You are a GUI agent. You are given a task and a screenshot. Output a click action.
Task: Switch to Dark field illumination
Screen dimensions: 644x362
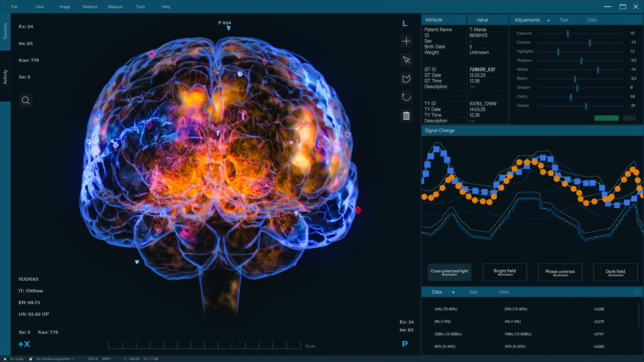pyautogui.click(x=615, y=272)
